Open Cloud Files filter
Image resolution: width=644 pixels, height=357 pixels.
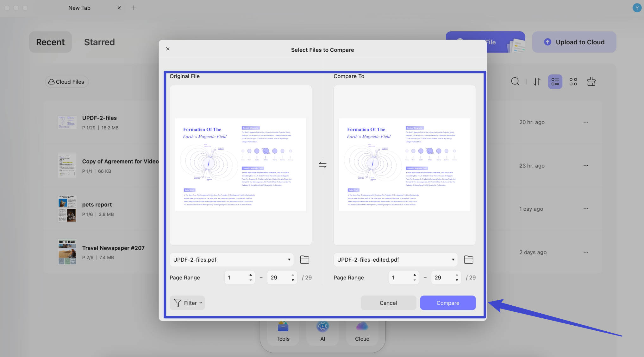pos(66,82)
